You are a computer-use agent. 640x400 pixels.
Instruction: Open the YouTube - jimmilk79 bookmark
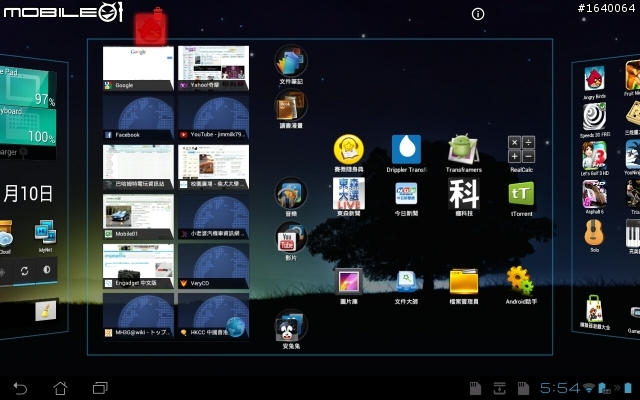pyautogui.click(x=213, y=118)
